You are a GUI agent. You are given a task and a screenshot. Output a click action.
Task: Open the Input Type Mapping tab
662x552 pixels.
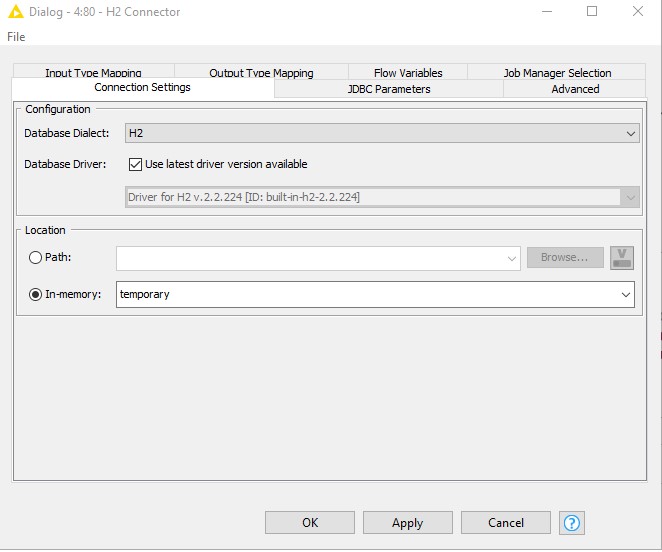[93, 73]
